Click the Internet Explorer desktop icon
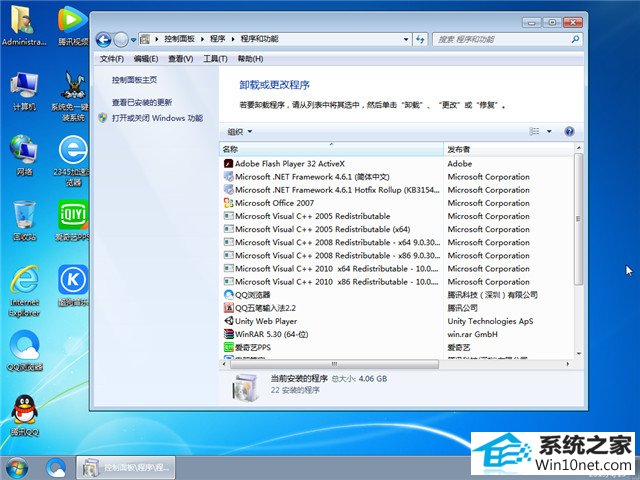 coord(24,291)
